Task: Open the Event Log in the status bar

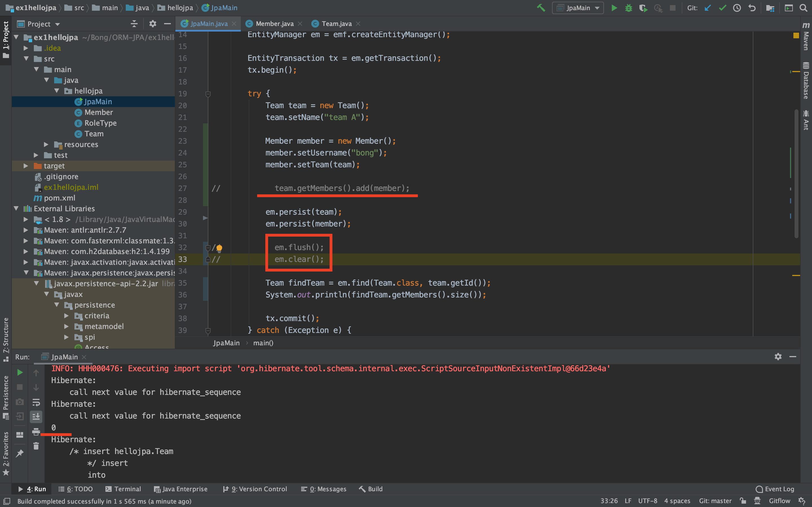Action: [775, 489]
